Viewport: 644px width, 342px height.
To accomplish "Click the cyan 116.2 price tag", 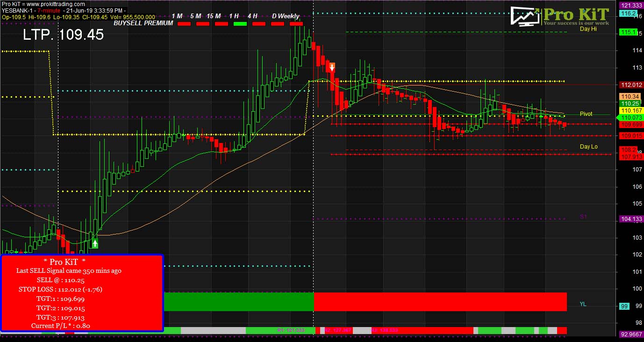I will 629,14.
